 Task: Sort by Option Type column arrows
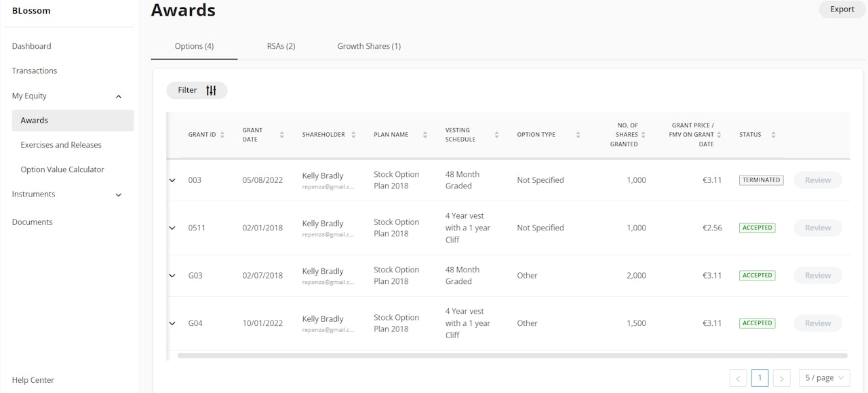578,135
